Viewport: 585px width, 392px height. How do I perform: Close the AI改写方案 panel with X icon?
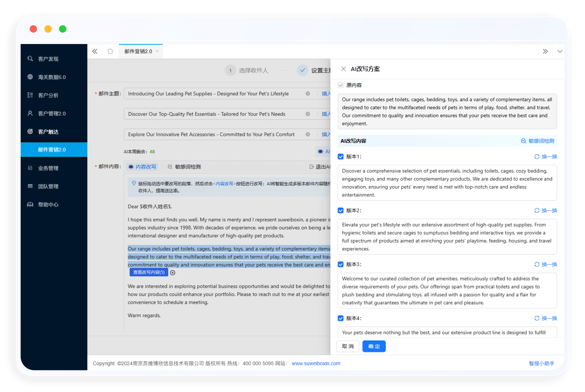tap(343, 69)
